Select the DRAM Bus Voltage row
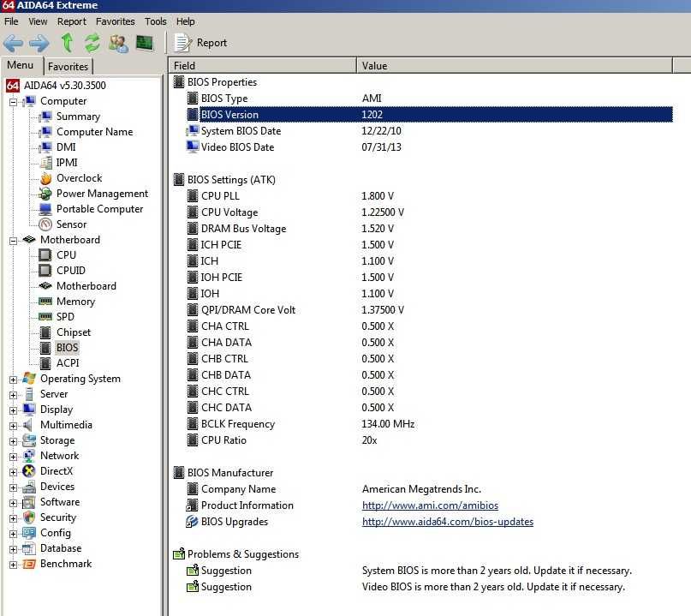 (x=429, y=229)
